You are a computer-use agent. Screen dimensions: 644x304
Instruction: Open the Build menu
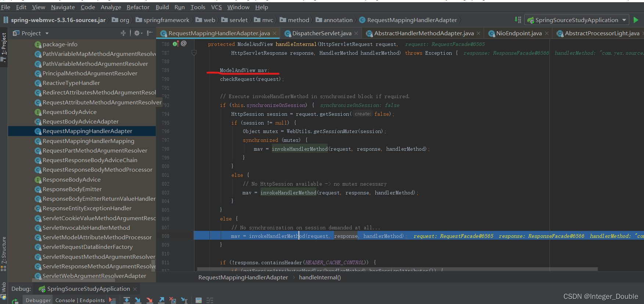(x=162, y=7)
